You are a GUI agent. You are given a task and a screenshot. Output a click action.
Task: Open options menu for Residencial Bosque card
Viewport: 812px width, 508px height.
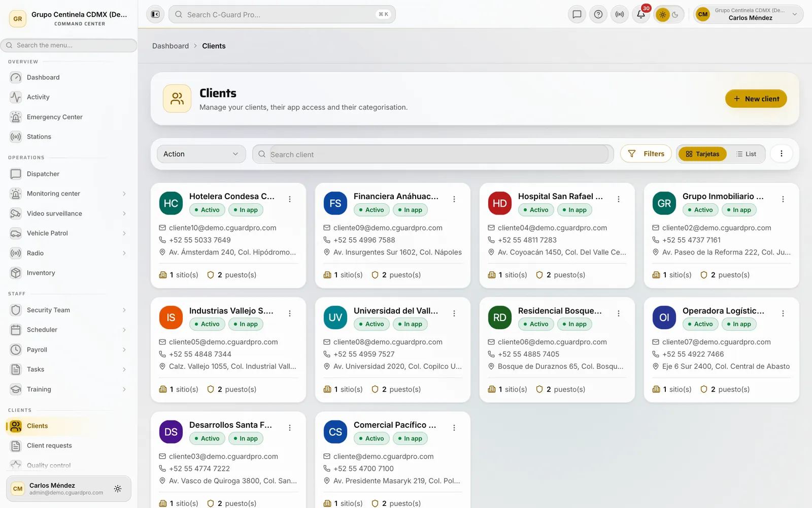click(x=619, y=313)
